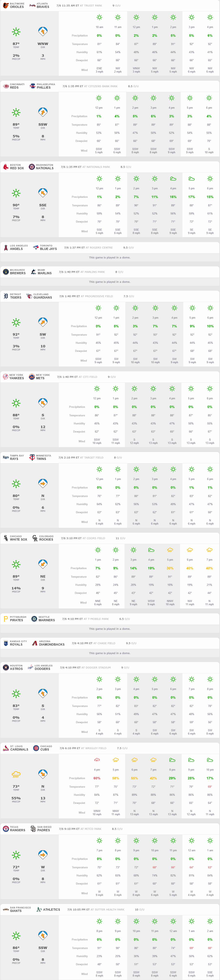
Task: Open the GUARDIANS team name link
Action: (43, 298)
